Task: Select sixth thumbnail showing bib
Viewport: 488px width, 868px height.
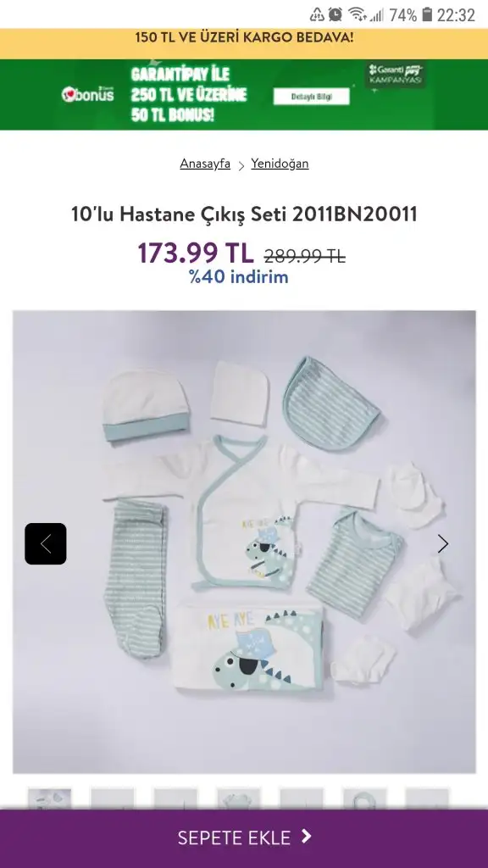Action: (x=364, y=798)
